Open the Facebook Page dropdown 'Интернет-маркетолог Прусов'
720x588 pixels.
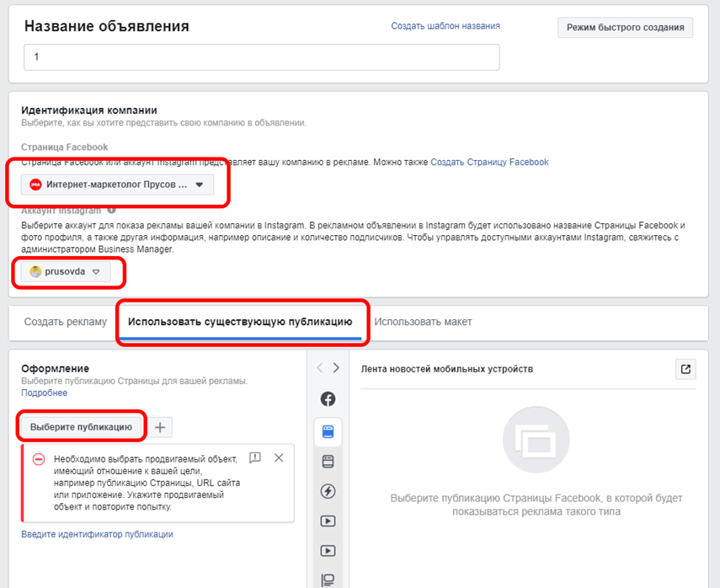coord(117,184)
